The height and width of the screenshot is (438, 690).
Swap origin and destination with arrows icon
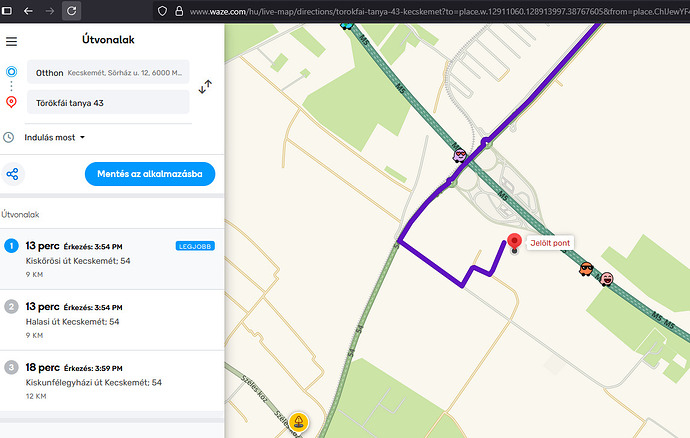(205, 87)
